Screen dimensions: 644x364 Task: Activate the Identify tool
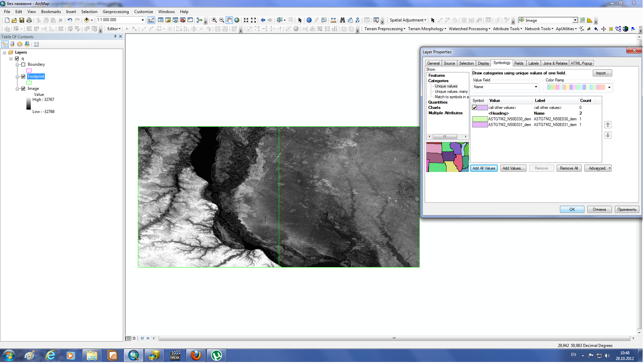310,20
